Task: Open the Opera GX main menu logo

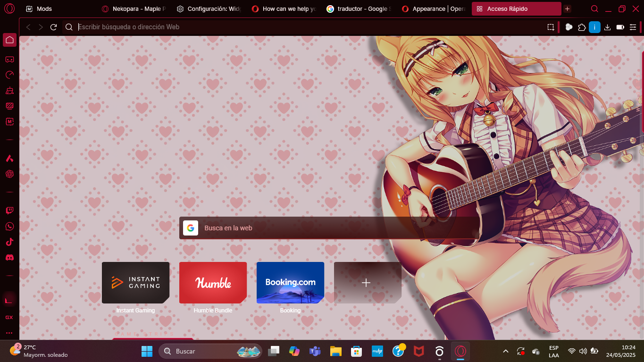Action: (9, 8)
